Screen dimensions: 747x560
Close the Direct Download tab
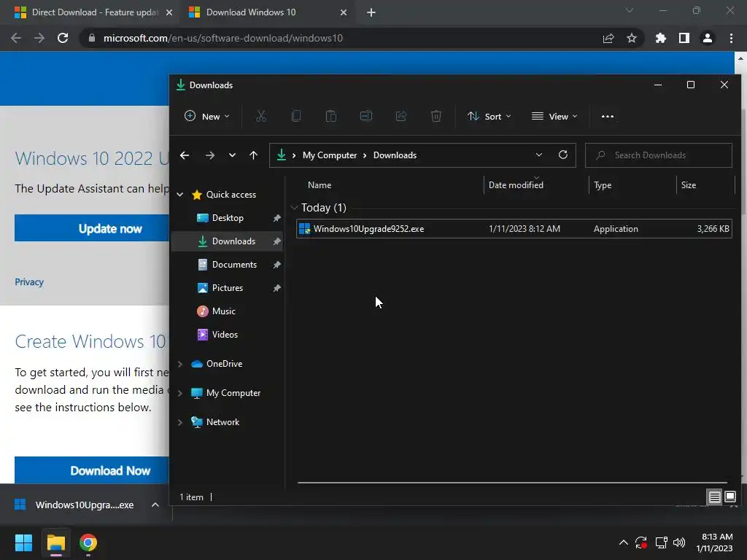[x=169, y=12]
